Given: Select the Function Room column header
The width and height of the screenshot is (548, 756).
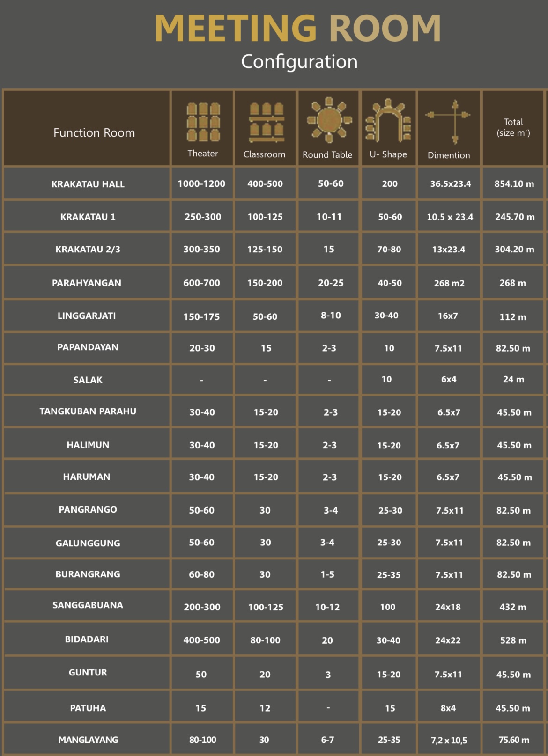Looking at the screenshot, I should (94, 133).
